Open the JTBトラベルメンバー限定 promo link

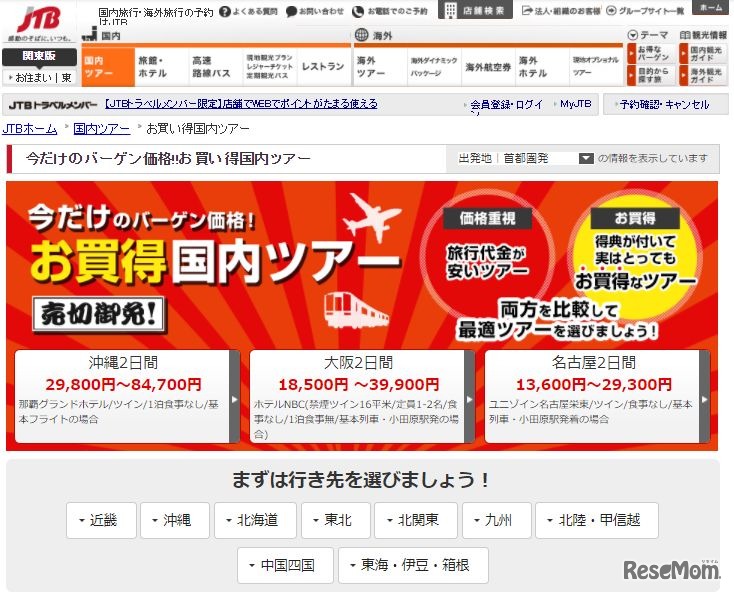point(241,103)
